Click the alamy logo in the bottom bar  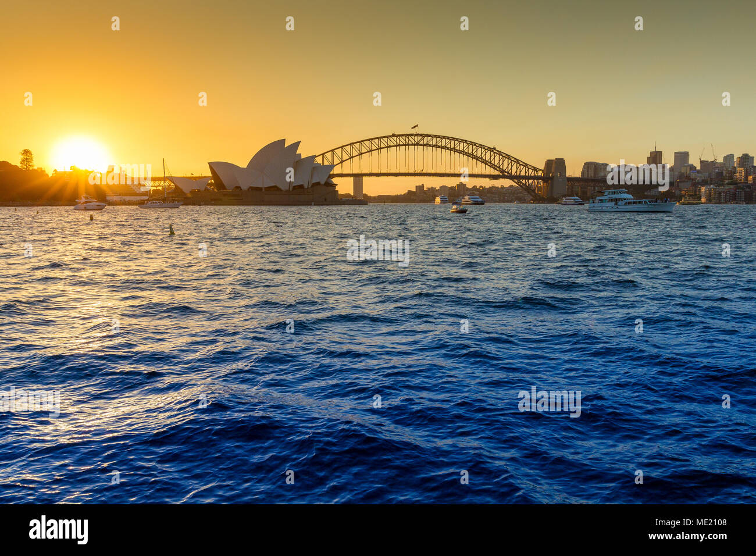coord(59,530)
